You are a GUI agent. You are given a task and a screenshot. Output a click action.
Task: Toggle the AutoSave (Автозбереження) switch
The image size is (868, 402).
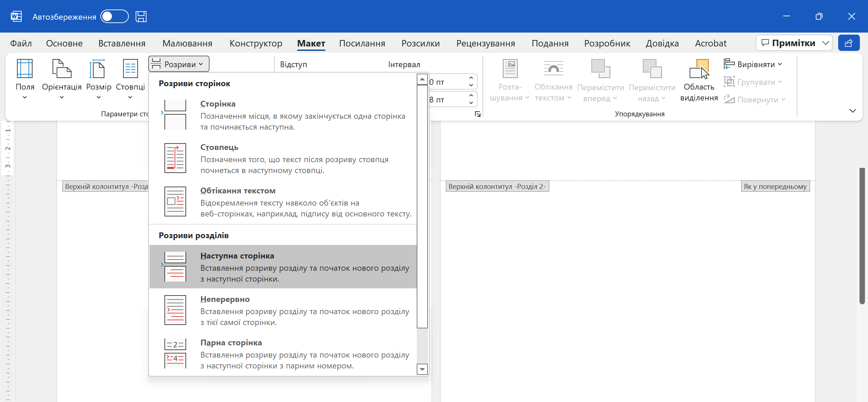click(114, 16)
